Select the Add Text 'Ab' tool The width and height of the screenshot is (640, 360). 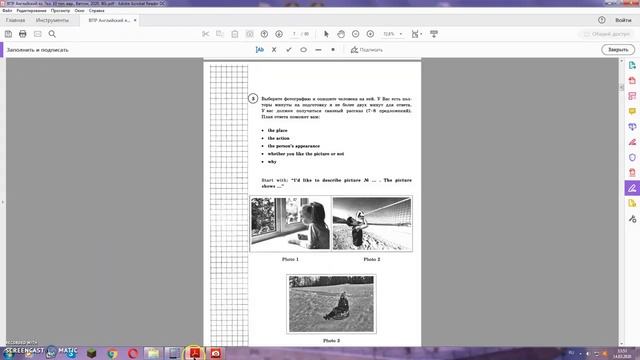coord(260,50)
